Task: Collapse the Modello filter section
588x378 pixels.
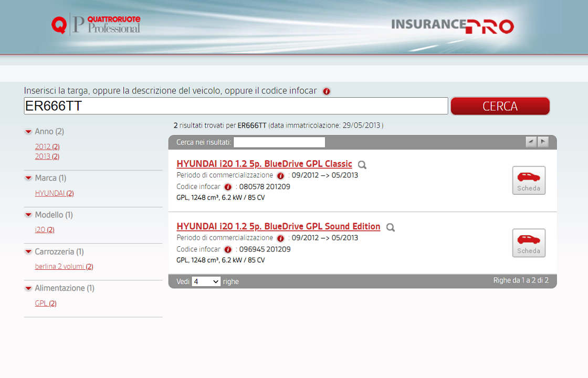Action: 28,215
